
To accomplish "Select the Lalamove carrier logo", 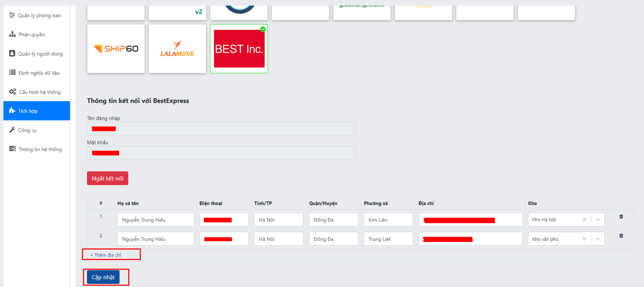I will [x=177, y=49].
